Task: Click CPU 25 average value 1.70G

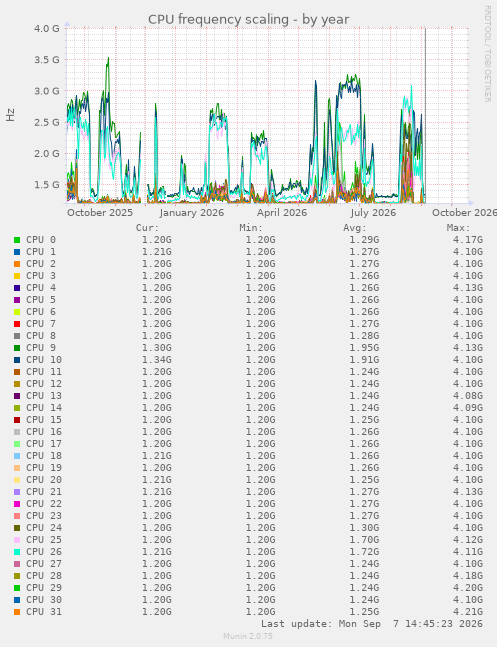Action: pos(364,540)
